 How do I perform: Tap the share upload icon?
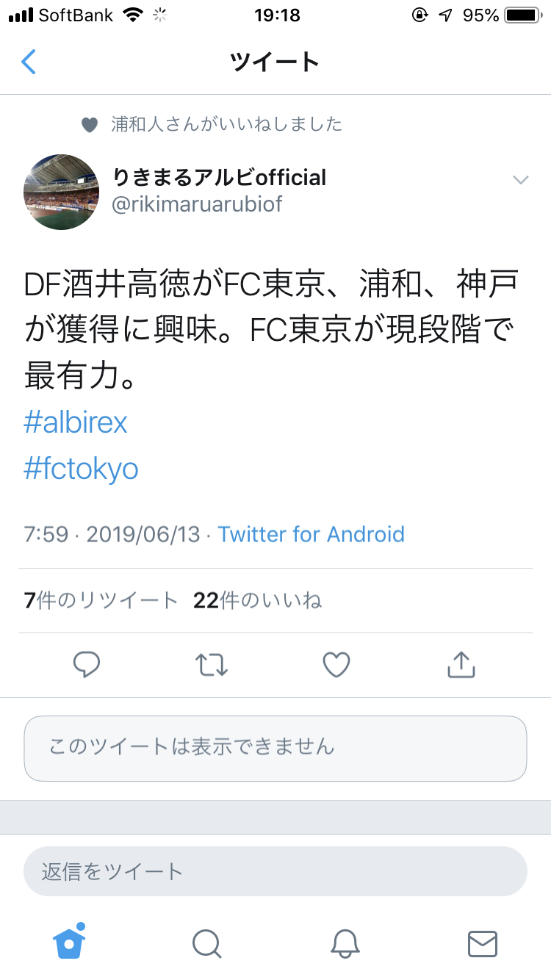coord(461,665)
